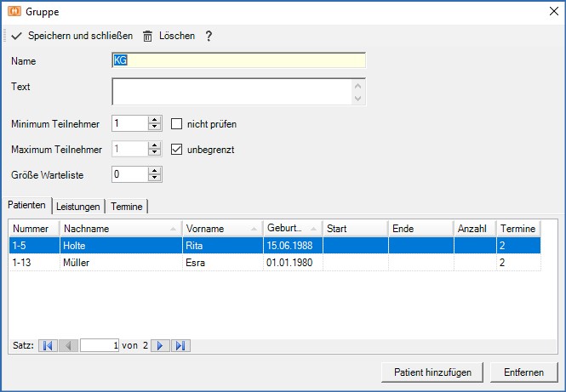Uncheck the unbegrenzt checkbox
Viewport: 566px width, 392px height.
[177, 149]
